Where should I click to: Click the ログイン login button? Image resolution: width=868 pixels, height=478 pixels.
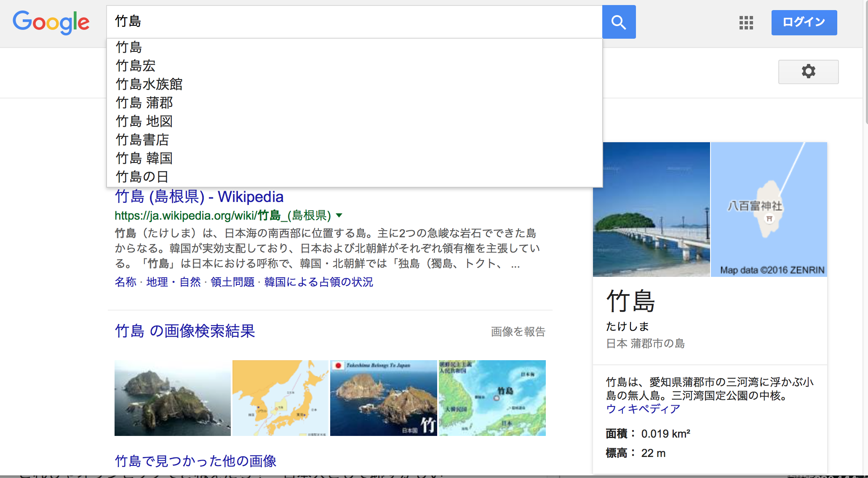pos(804,22)
